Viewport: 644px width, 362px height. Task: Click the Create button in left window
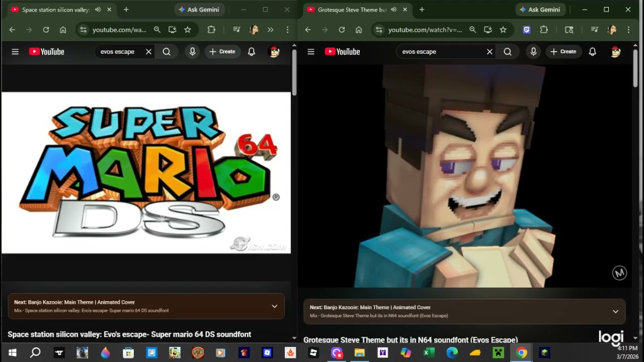(x=222, y=52)
